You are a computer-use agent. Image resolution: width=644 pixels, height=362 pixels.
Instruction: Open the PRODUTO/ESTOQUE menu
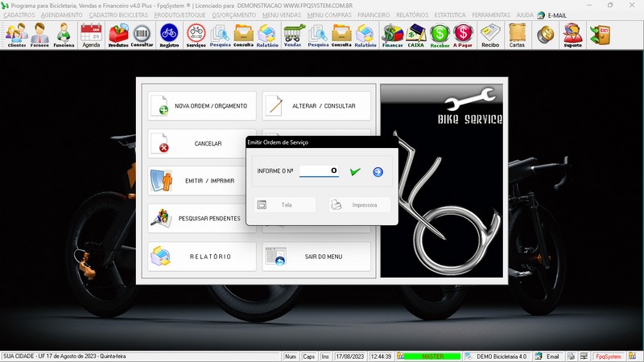[180, 14]
